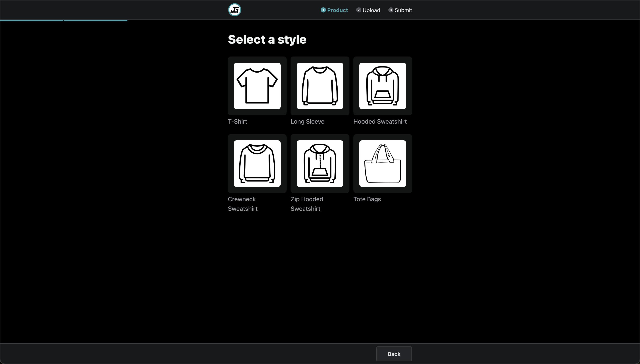This screenshot has width=640, height=364.
Task: Click the step 3 numbered circle icon
Action: [x=391, y=10]
